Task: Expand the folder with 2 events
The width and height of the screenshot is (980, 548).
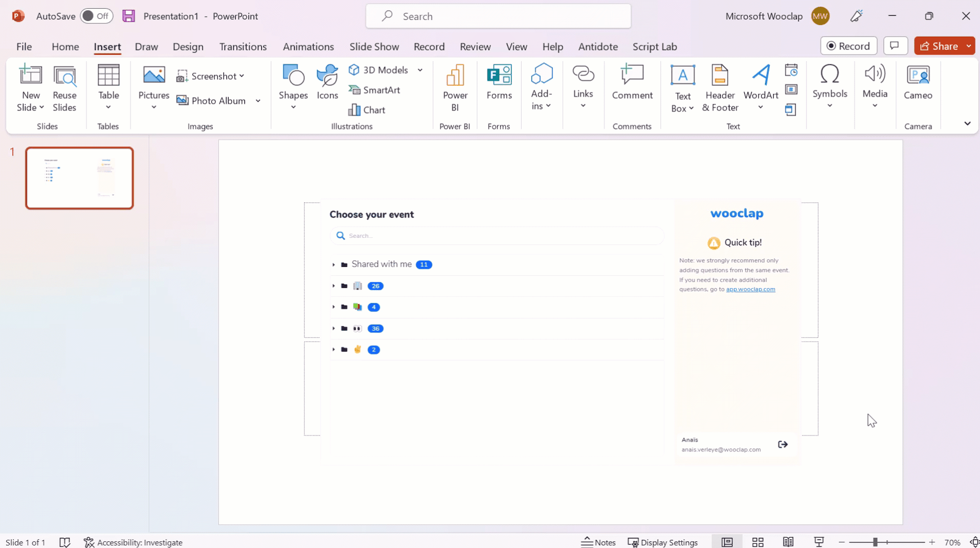Action: click(x=333, y=350)
